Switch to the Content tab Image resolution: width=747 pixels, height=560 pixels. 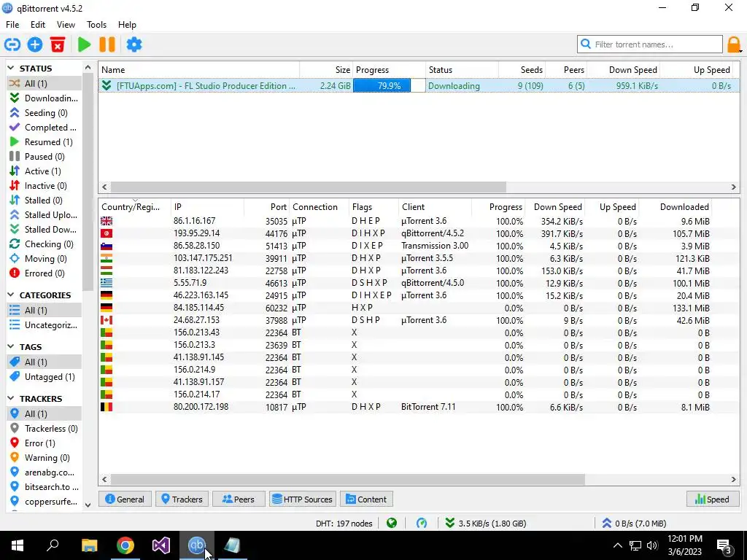tap(366, 499)
